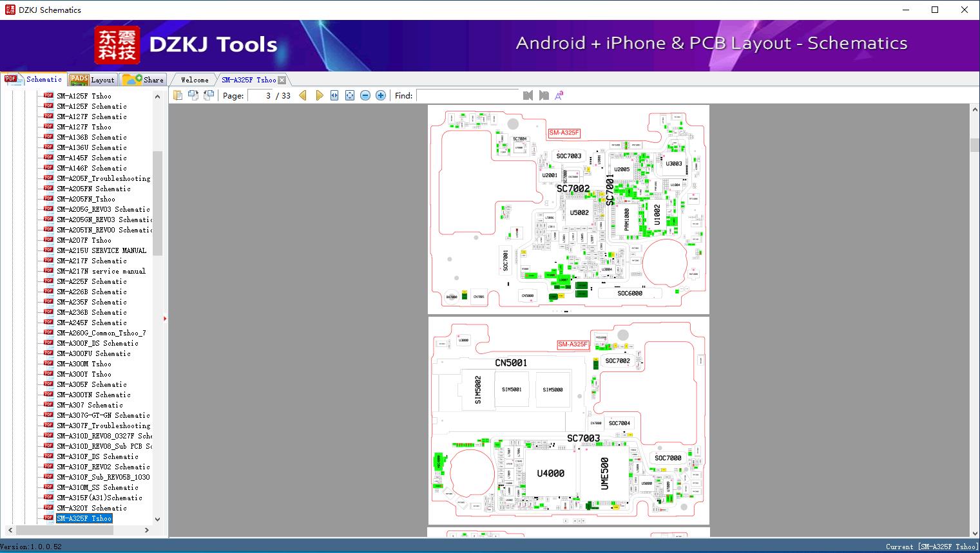Click the rotate page toolbar icon beside copy

193,95
